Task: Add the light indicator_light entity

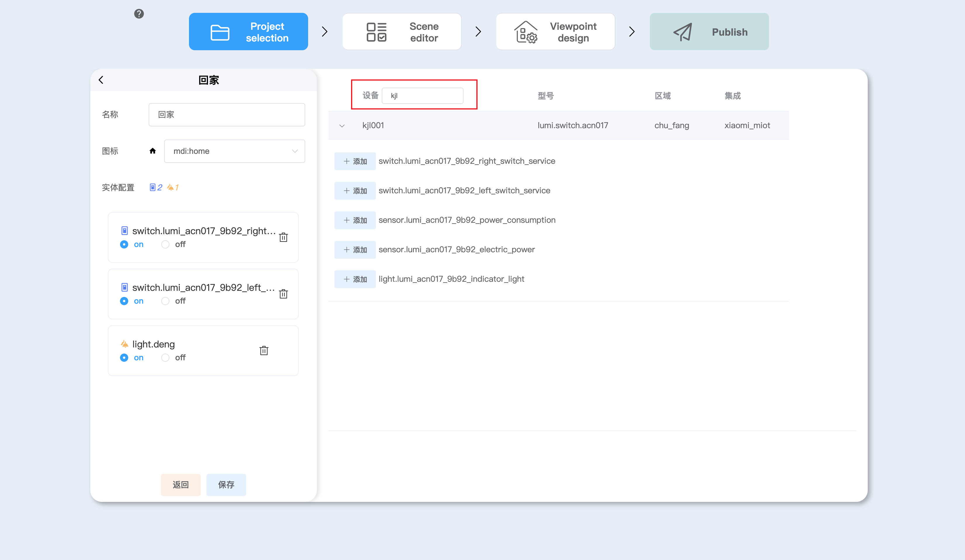Action: [x=355, y=279]
